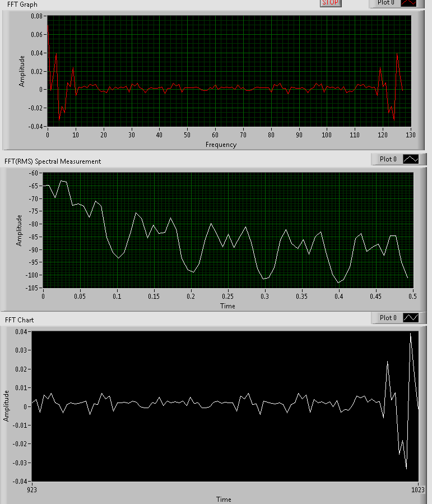This screenshot has width=432, height=504.
Task: Click the -85 tick on Spectral Amplitude axis
Action: 34,237
